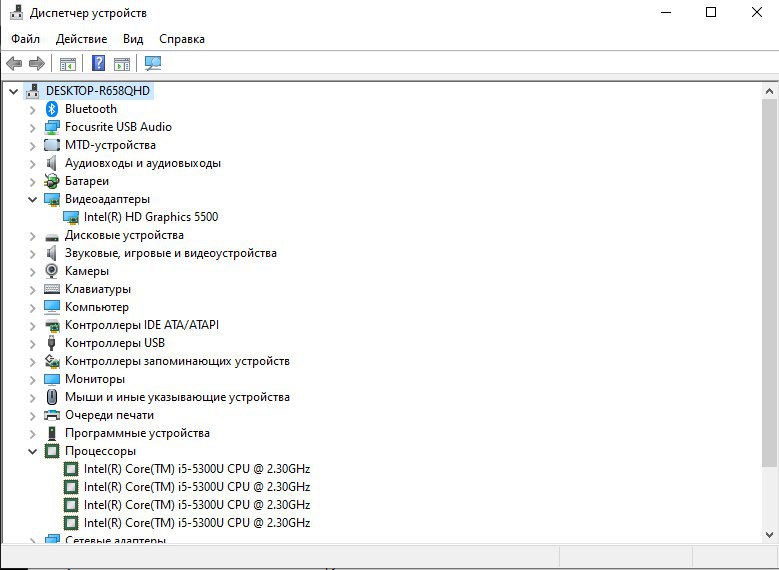Screen dimensions: 779x570
Task: Click the scan for hardware changes icon
Action: click(x=153, y=63)
